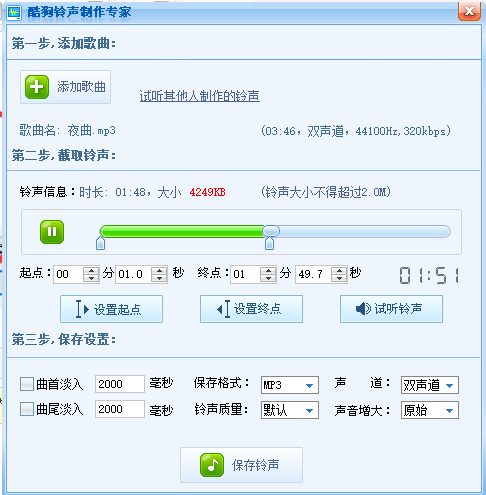Click the 设置终点 button
486x495 pixels.
tap(251, 309)
